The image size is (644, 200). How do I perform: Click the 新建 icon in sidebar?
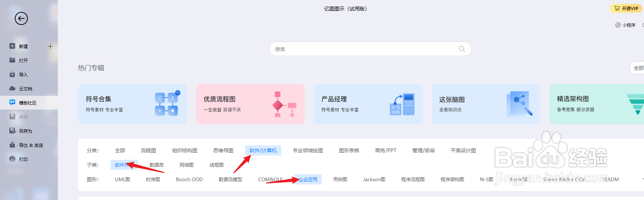point(12,46)
